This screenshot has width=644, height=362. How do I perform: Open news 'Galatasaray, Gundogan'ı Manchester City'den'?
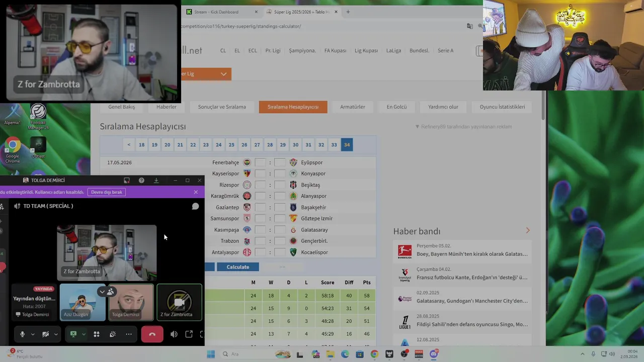click(472, 301)
